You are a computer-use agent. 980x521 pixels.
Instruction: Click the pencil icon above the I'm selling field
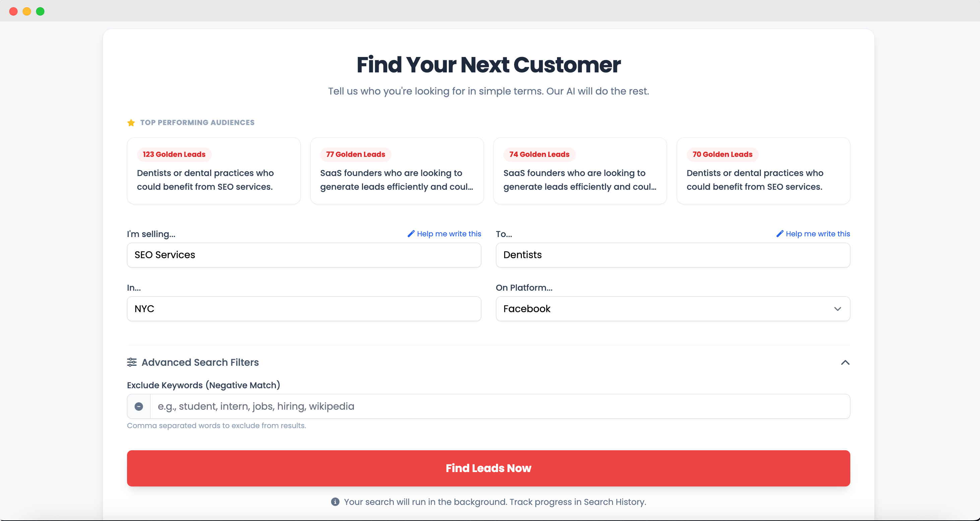pos(411,234)
